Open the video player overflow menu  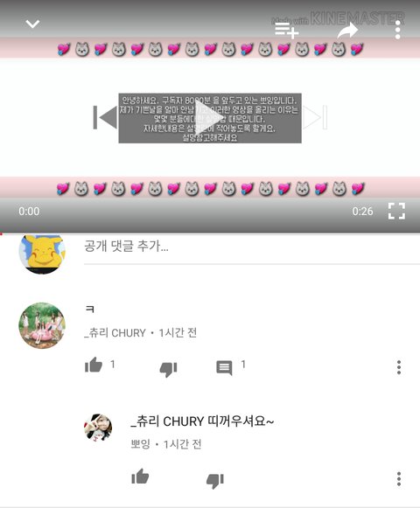[x=397, y=30]
